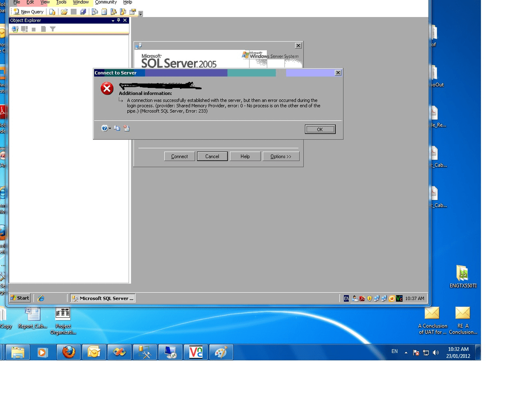Click the Disconnect icon in Object Explorer
525x420 pixels.
point(24,29)
